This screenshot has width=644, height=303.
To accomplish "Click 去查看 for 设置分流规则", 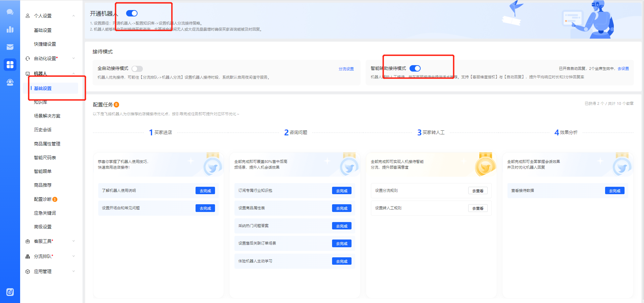I will coord(478,191).
